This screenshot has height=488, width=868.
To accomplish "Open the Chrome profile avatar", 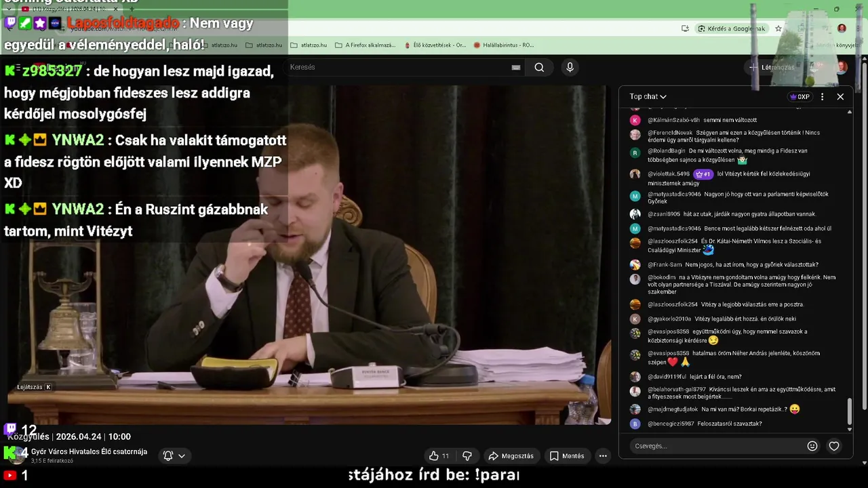I will point(842,28).
